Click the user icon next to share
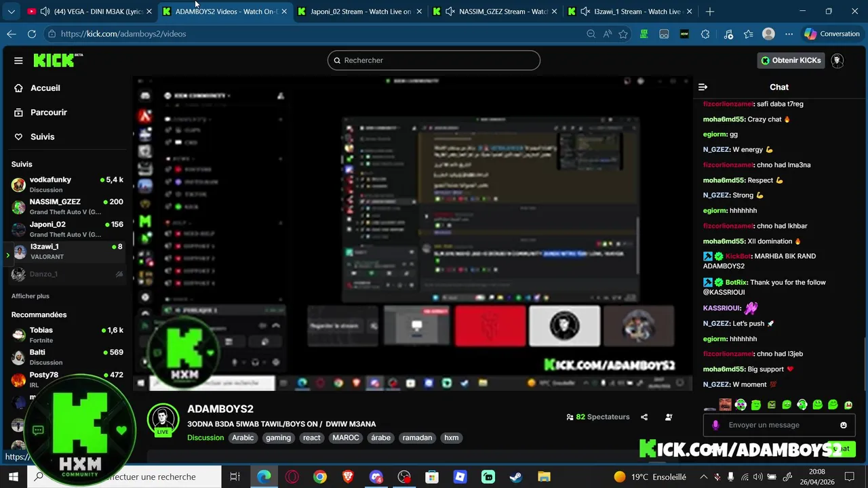 coord(669,417)
